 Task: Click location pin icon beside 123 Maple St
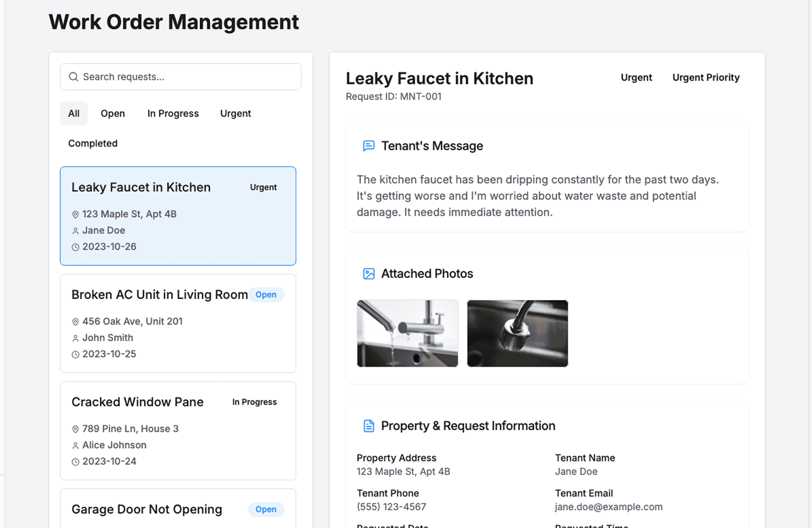(75, 214)
